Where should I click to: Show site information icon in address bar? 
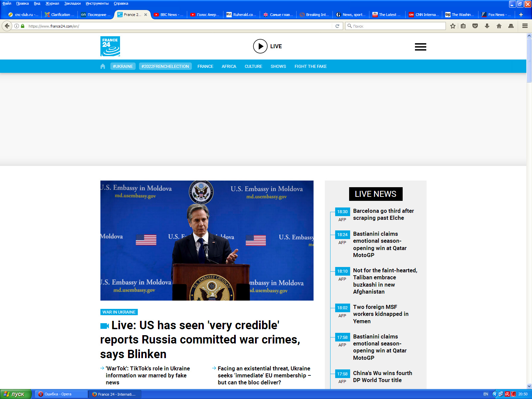pyautogui.click(x=17, y=26)
